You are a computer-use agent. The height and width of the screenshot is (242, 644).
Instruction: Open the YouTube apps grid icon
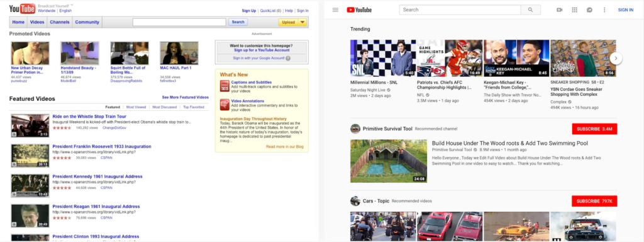point(574,10)
